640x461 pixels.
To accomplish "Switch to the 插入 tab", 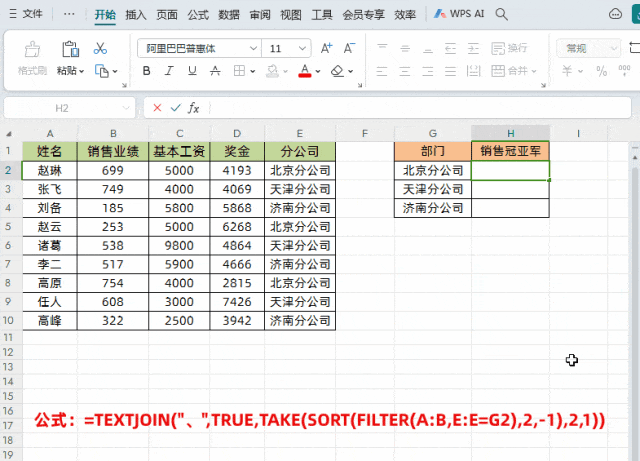I will 136,15.
